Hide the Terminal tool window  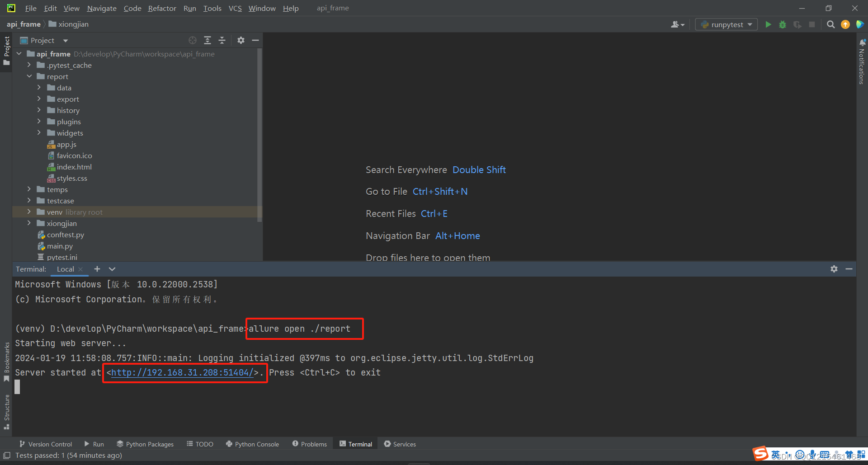(849, 269)
